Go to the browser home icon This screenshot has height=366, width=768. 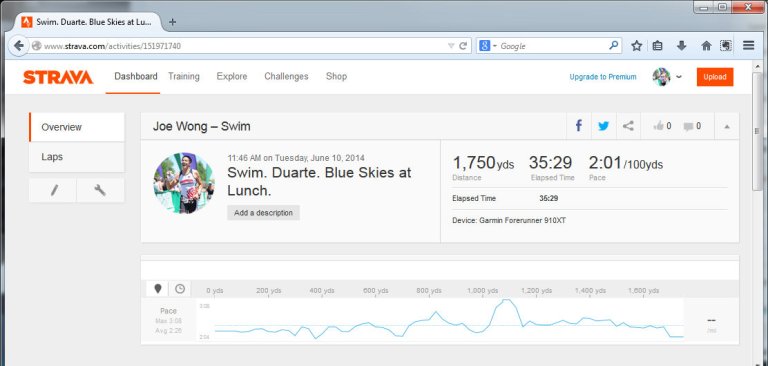click(x=706, y=46)
